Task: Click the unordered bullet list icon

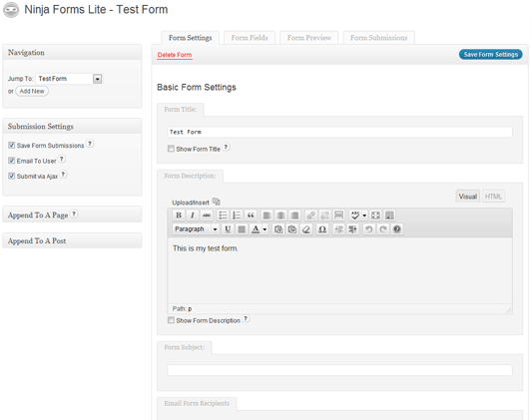Action: click(x=223, y=215)
